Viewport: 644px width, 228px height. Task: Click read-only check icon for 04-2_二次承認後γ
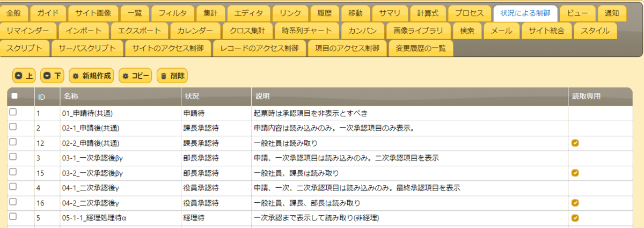pyautogui.click(x=575, y=203)
